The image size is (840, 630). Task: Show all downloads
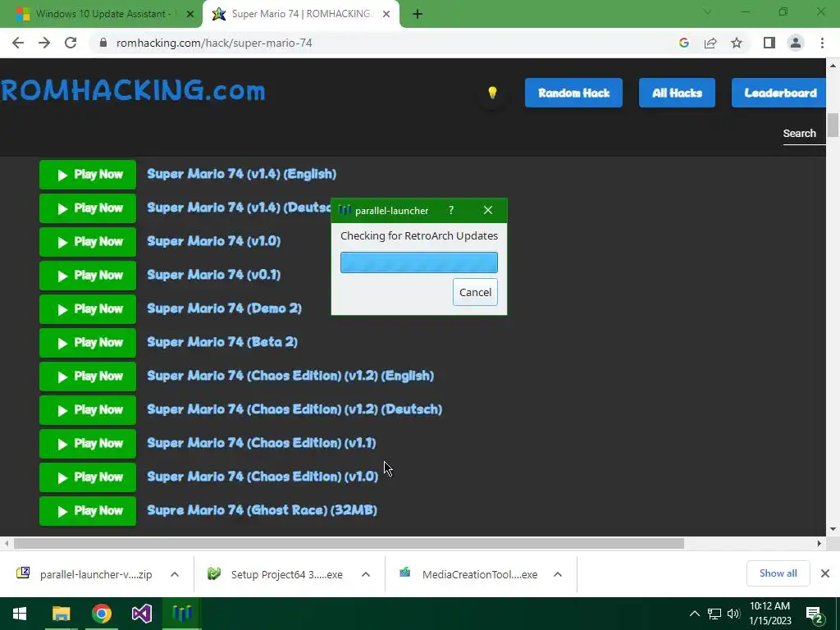pyautogui.click(x=778, y=573)
